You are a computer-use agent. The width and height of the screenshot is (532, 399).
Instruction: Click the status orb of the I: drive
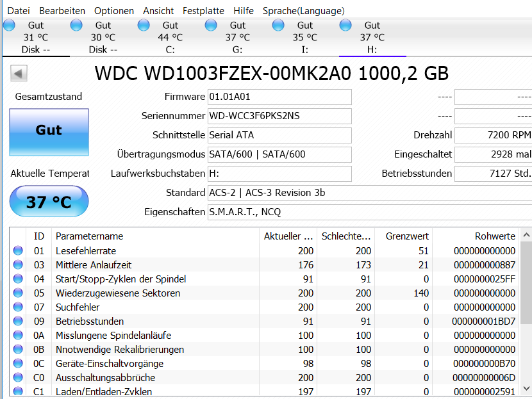(x=278, y=25)
